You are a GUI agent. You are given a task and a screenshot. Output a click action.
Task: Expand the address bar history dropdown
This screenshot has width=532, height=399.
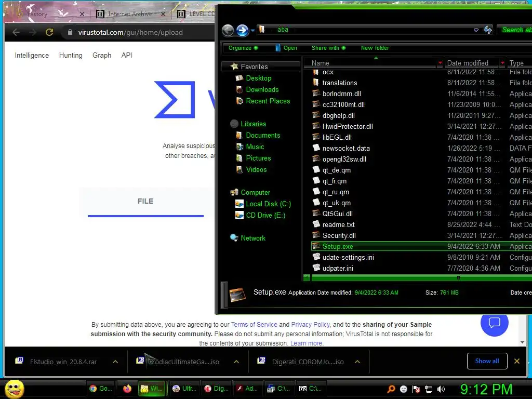coord(476,30)
